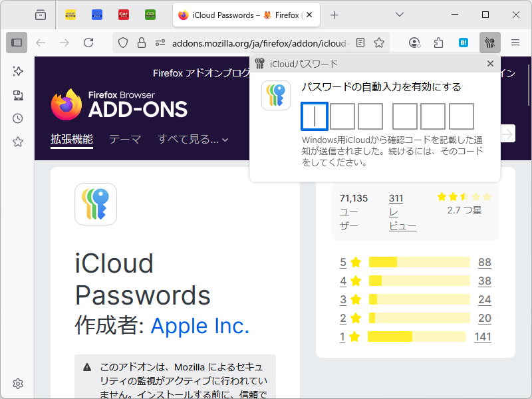532x399 pixels.
Task: Reload the current page
Action: 90,42
